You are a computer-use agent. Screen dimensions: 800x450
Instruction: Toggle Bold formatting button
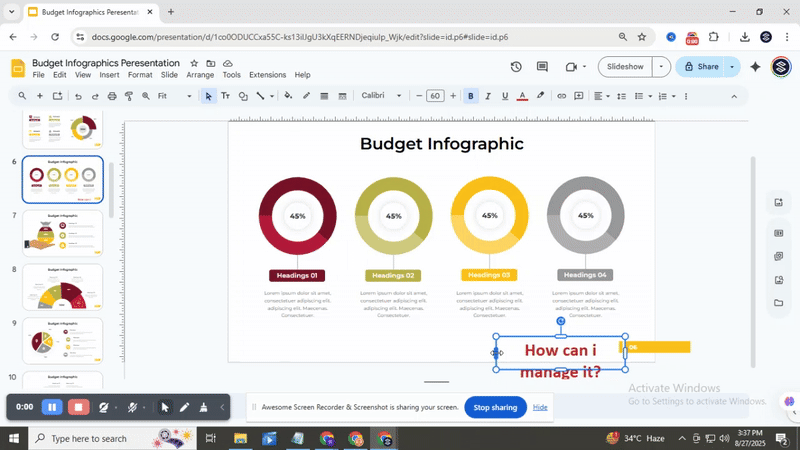(x=471, y=96)
